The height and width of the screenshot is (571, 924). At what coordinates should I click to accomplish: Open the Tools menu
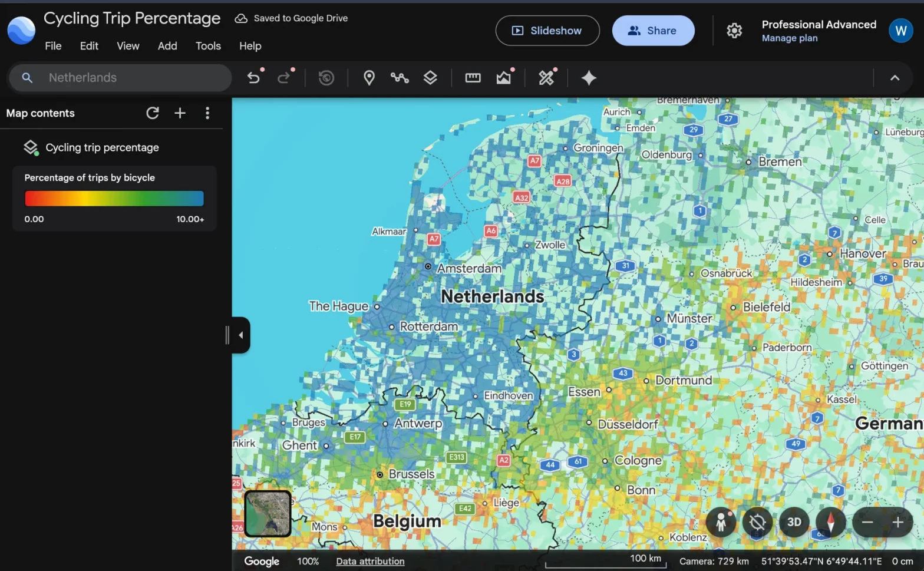[x=208, y=46]
